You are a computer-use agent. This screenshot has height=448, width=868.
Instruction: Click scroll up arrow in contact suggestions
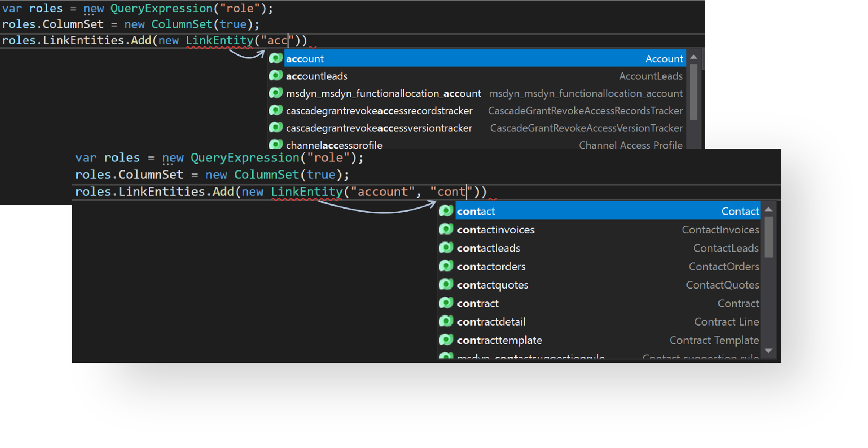click(769, 210)
